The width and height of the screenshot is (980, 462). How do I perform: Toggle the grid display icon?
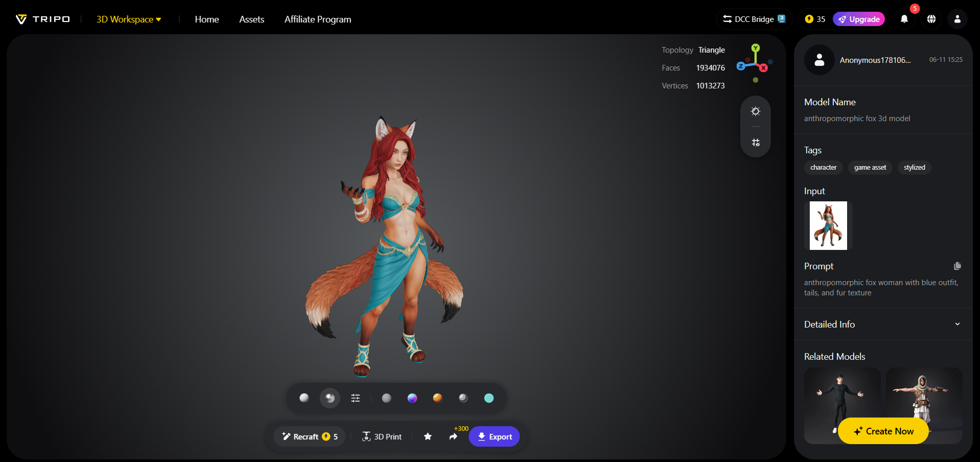tap(756, 143)
